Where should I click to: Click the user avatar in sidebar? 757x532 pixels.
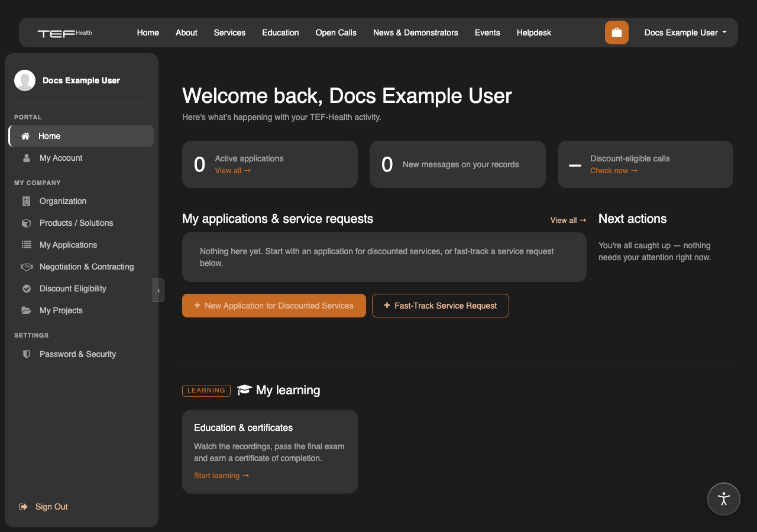[x=25, y=80]
